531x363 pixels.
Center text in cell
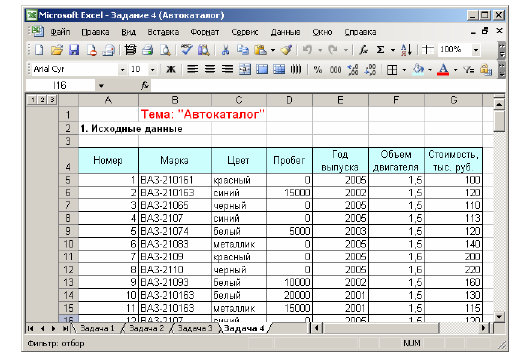pyautogui.click(x=210, y=69)
